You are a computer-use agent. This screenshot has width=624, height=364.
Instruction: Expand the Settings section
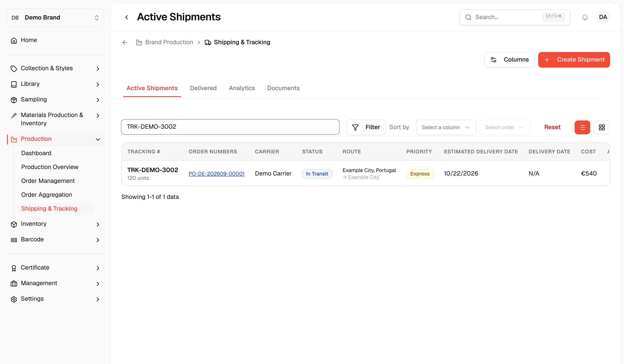[55, 299]
